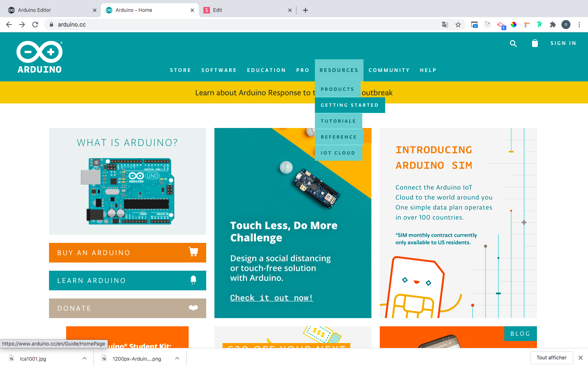
Task: Click the discount ticket promo card
Action: (x=293, y=337)
